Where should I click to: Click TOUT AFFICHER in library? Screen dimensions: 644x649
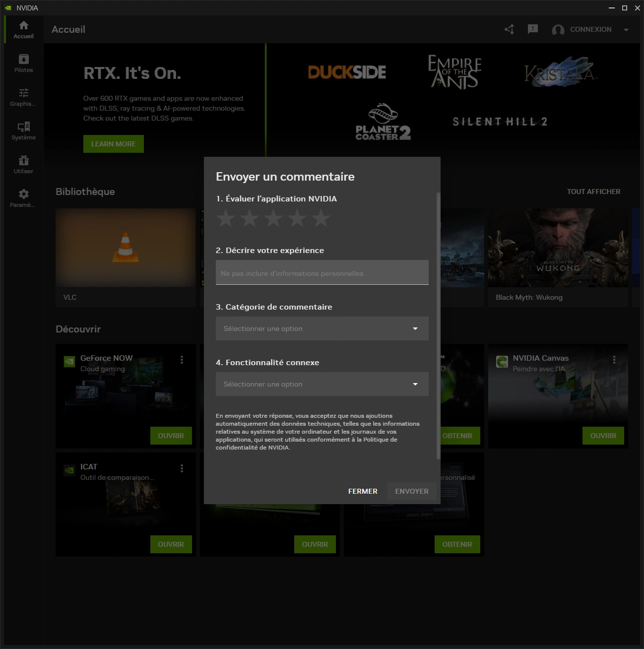pos(593,192)
